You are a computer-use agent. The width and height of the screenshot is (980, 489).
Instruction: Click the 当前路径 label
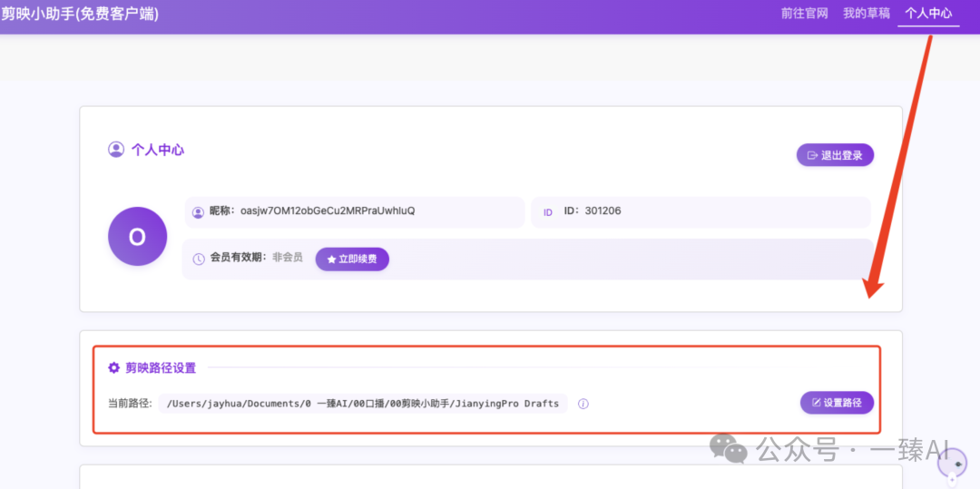[130, 404]
